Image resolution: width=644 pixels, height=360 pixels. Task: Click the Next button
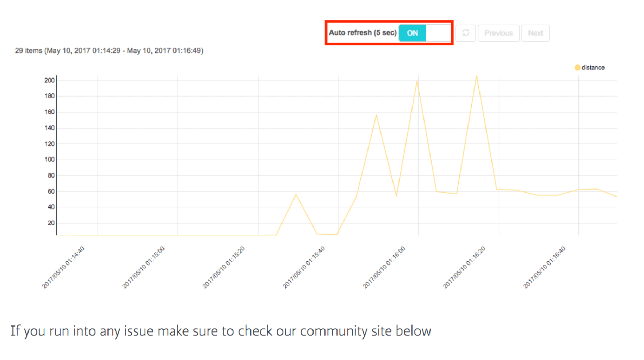click(x=535, y=33)
